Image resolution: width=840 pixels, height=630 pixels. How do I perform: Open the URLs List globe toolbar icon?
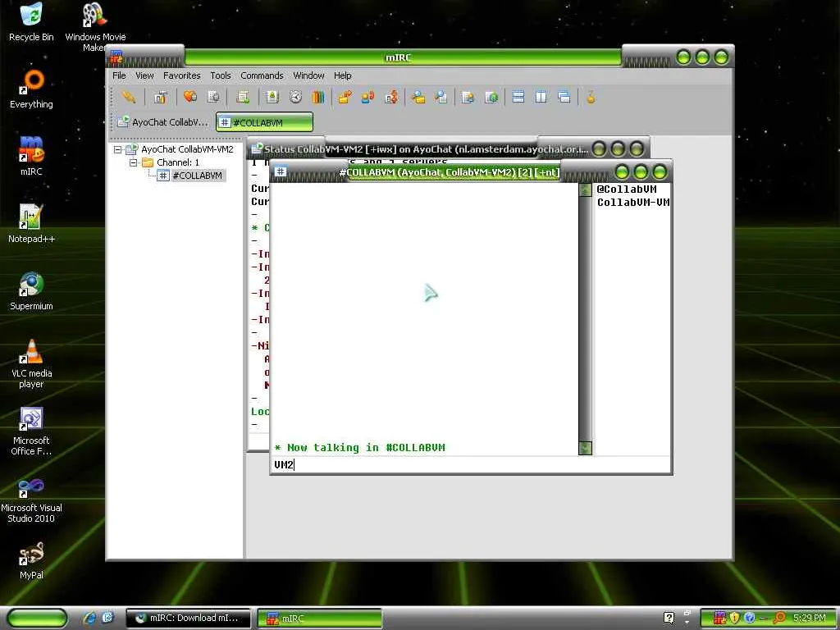491,97
